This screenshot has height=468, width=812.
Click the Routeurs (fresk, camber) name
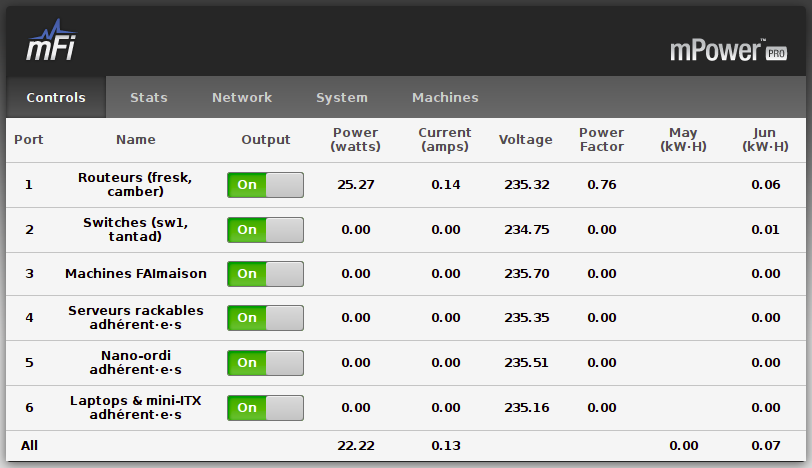(136, 184)
